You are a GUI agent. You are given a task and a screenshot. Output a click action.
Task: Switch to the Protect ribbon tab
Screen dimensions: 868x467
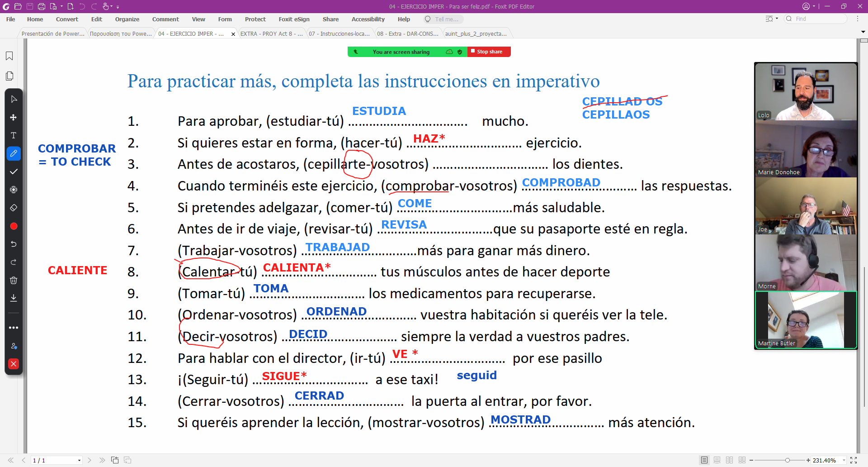coord(255,19)
